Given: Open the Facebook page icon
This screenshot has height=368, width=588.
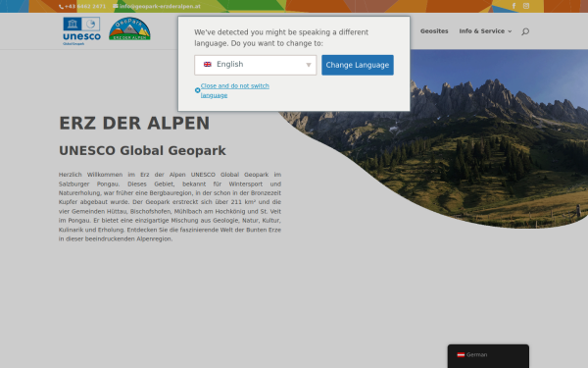Looking at the screenshot, I should pos(514,6).
